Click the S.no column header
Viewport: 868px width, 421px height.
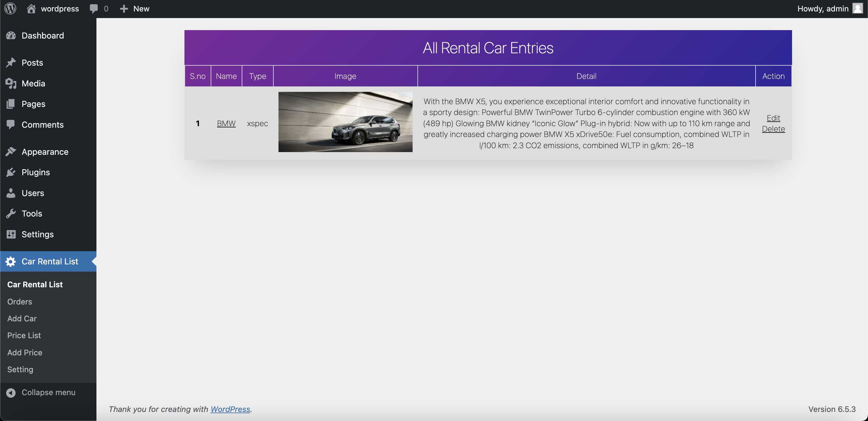pos(198,76)
